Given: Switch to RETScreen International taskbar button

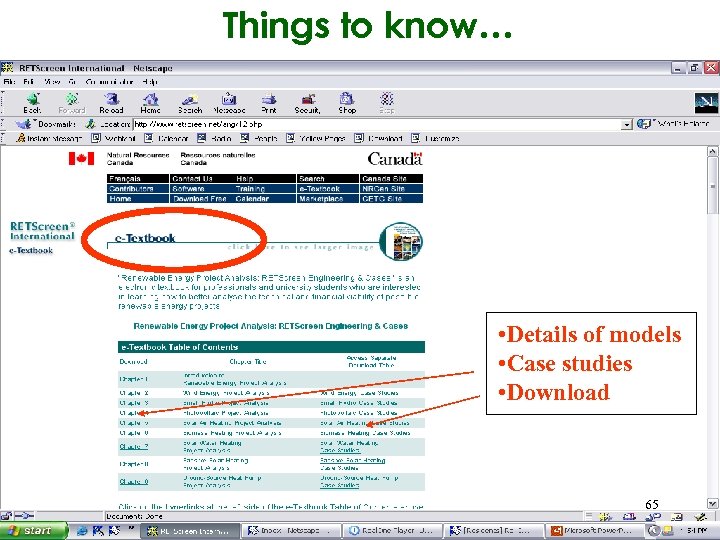Looking at the screenshot, I should [191, 531].
